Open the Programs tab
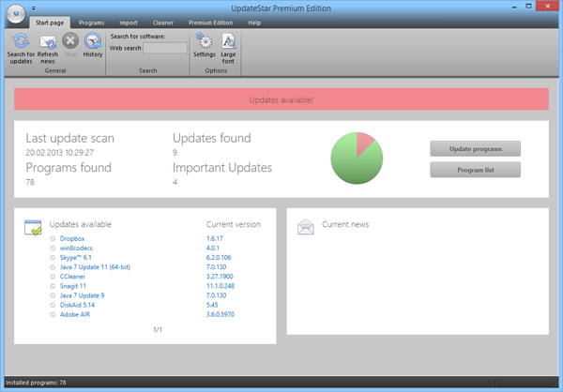This screenshot has width=563, height=392. 92,23
